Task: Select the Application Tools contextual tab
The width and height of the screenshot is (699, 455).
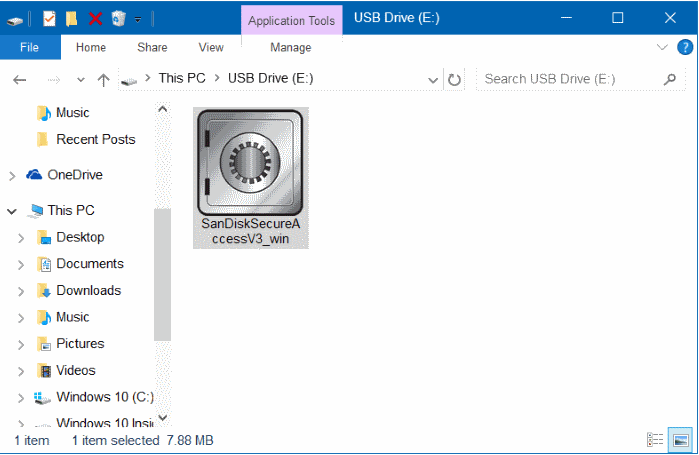Action: (x=292, y=20)
